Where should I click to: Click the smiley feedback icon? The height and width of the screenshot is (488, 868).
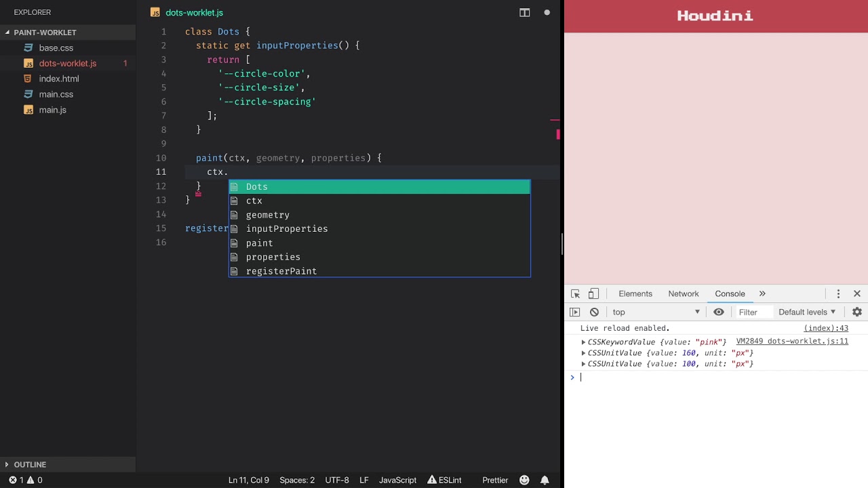point(524,480)
